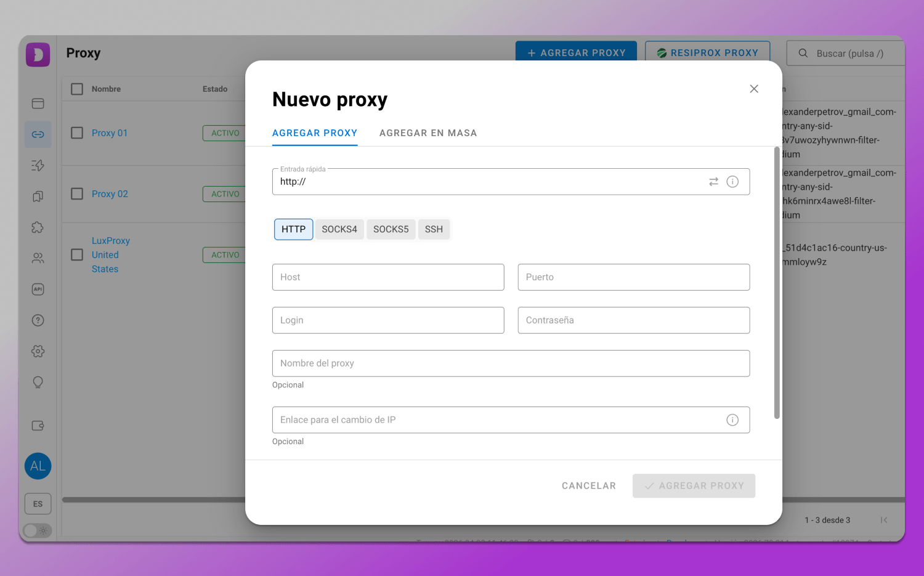The image size is (924, 576).
Task: Open the ES language selector
Action: [x=38, y=504]
